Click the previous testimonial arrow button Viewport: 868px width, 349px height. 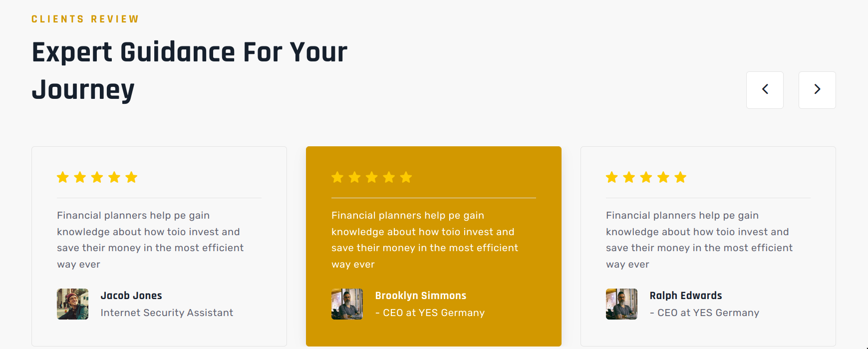(765, 90)
